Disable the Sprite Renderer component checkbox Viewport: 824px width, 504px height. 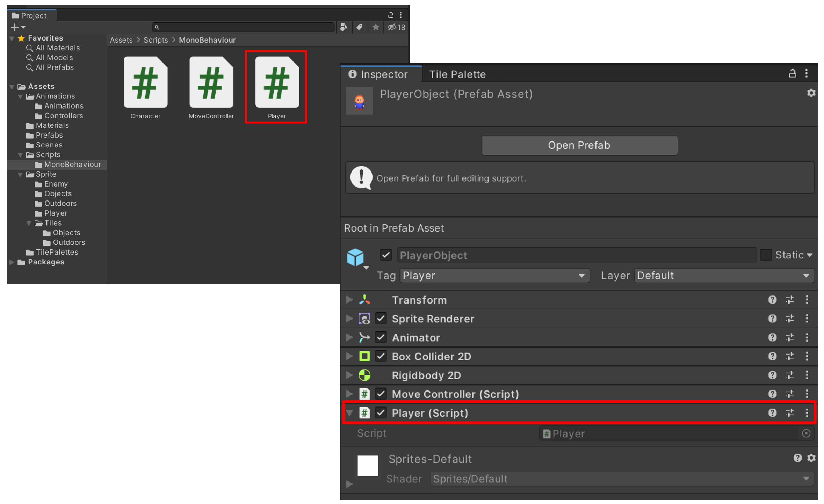(x=381, y=319)
